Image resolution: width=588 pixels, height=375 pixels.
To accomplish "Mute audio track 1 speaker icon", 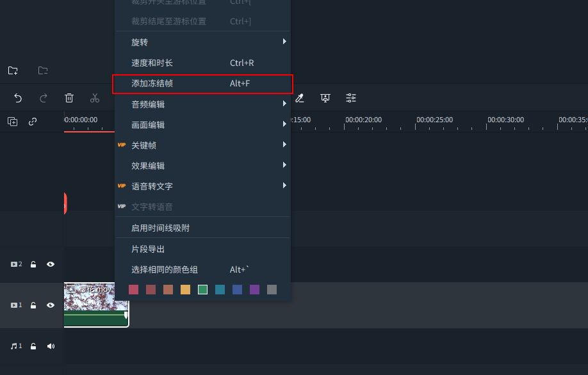I will 51,346.
